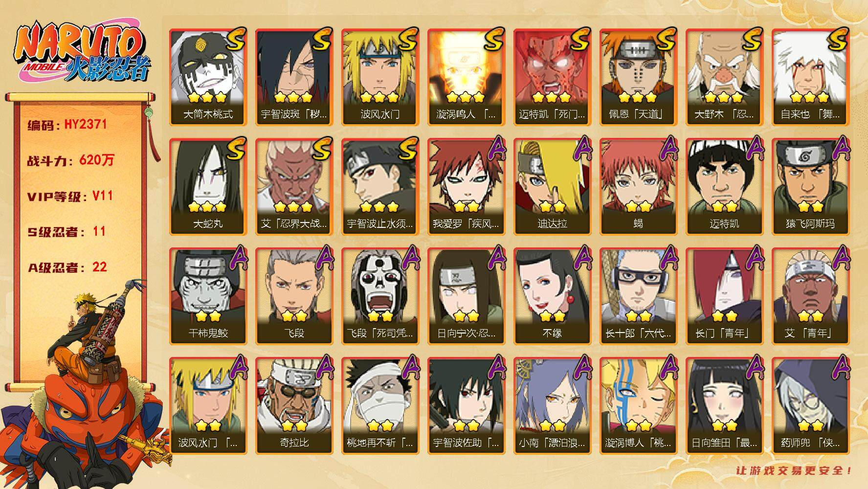Select the 大筒木桃式 ninja card

208,77
